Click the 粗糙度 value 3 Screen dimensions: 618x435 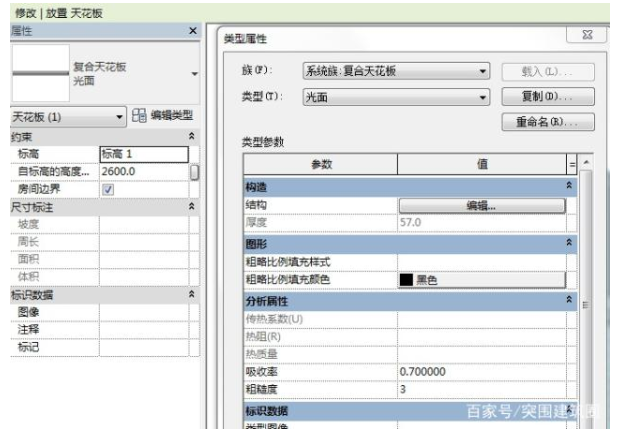point(482,389)
